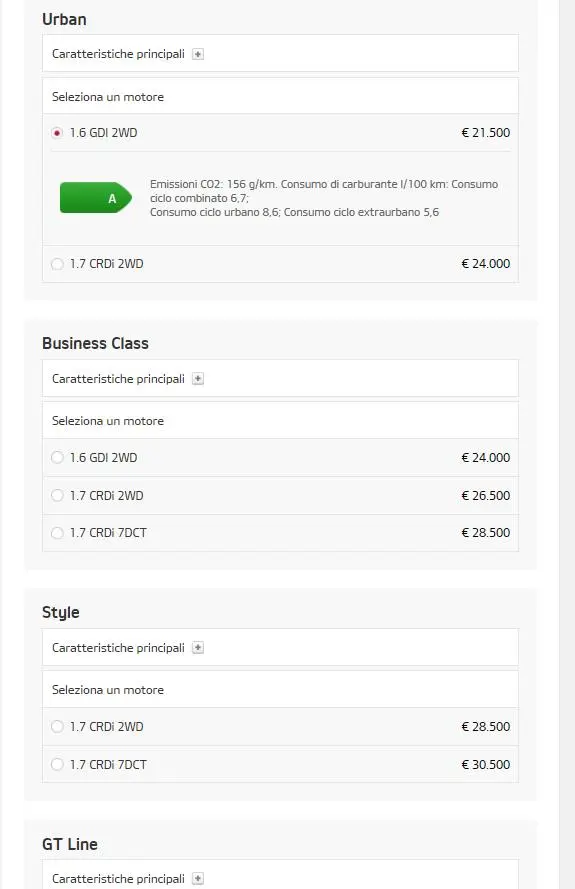
Task: Select Style 1.7 CRDi 7DCT engine
Action: point(57,764)
